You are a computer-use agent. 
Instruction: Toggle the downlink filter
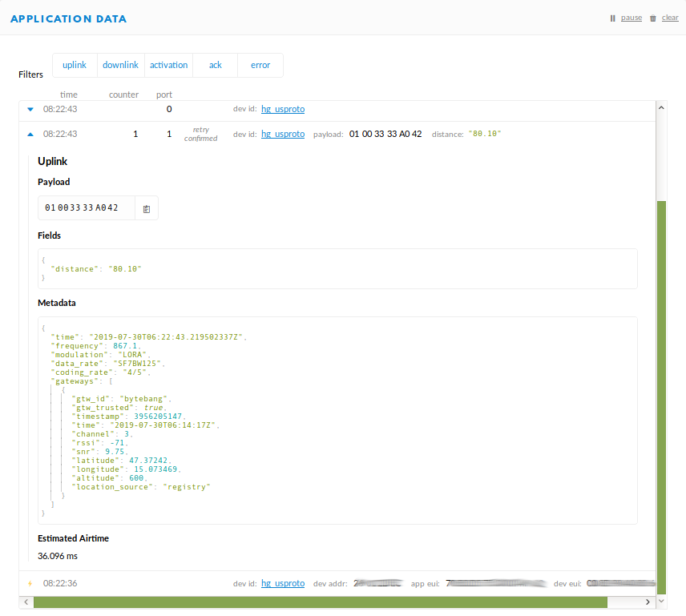pos(120,65)
